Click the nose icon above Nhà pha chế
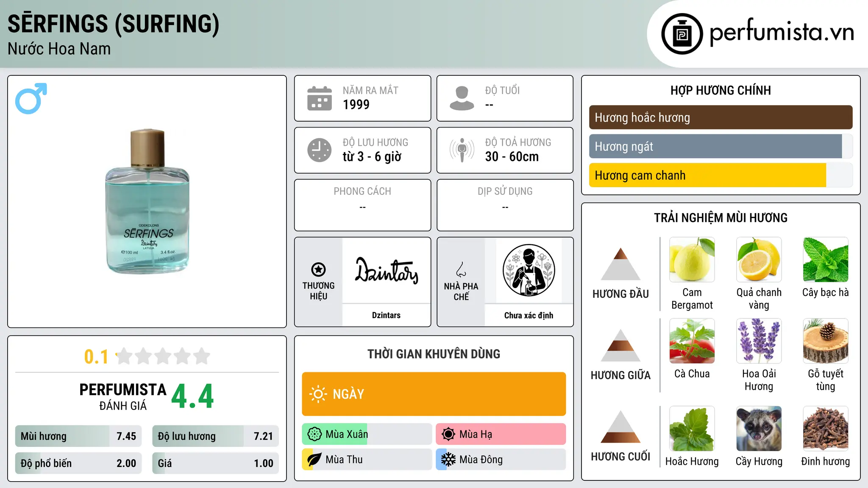The image size is (868, 488). (x=461, y=269)
